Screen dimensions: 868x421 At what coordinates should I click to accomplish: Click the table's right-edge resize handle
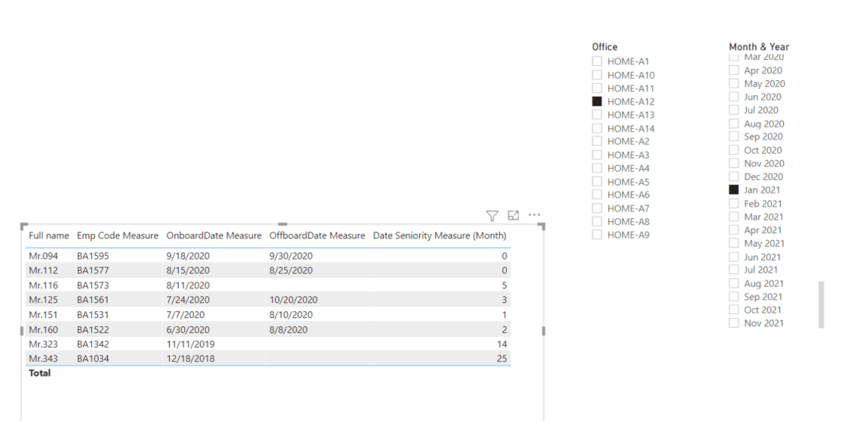pos(544,330)
